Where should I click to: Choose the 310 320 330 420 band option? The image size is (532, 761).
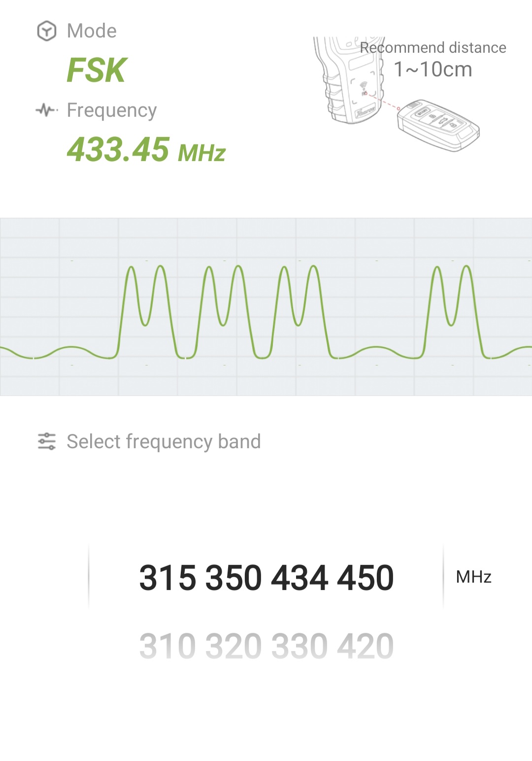[x=266, y=646]
